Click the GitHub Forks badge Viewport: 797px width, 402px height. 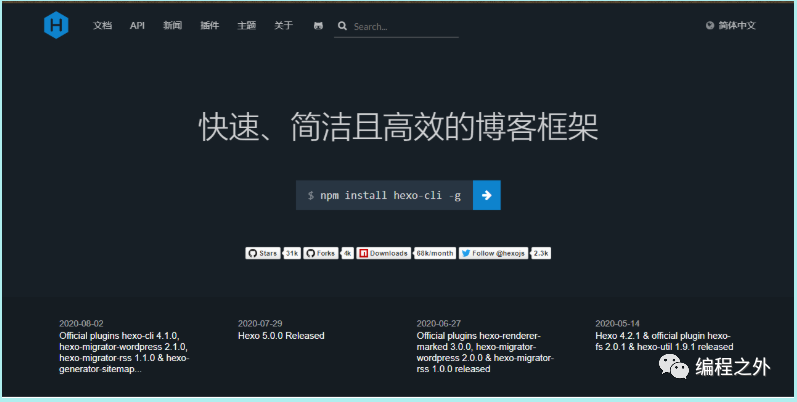(321, 253)
